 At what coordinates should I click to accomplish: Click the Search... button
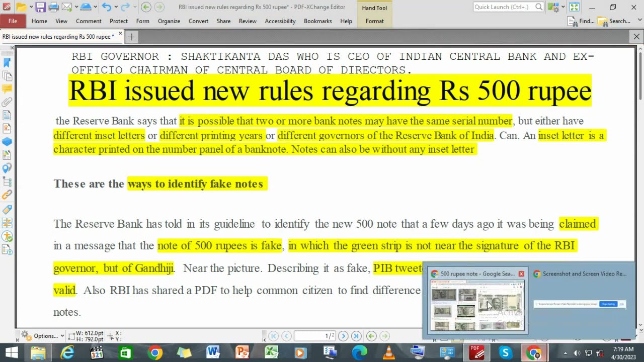point(615,21)
